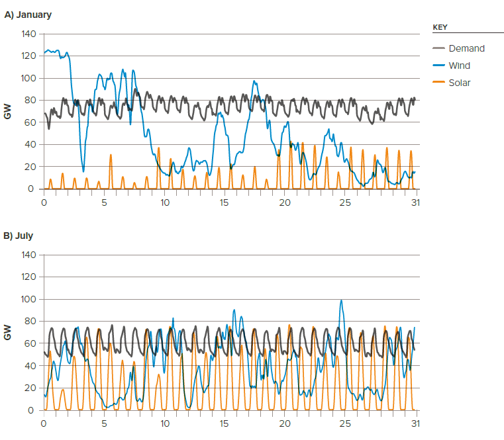Select the Demand label in the legend
504x440 pixels.
click(466, 48)
